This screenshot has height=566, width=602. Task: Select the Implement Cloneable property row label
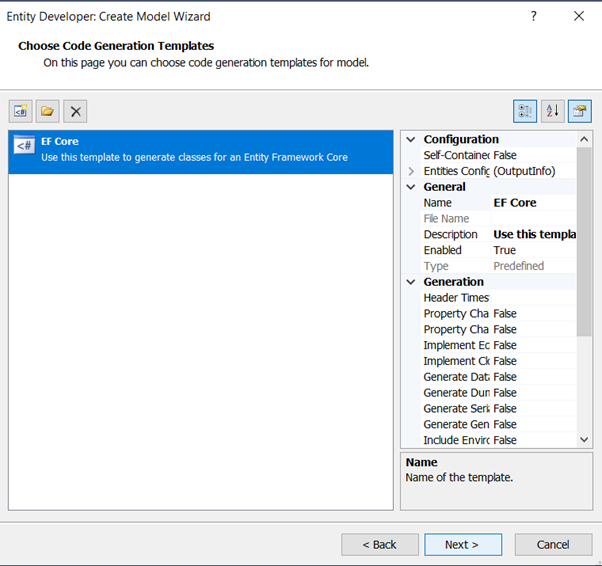(455, 361)
